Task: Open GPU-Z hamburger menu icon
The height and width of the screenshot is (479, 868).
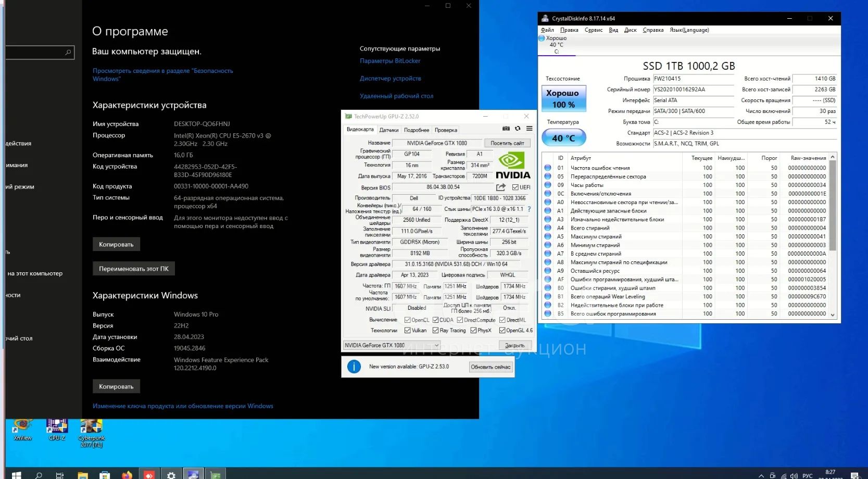Action: [x=529, y=129]
